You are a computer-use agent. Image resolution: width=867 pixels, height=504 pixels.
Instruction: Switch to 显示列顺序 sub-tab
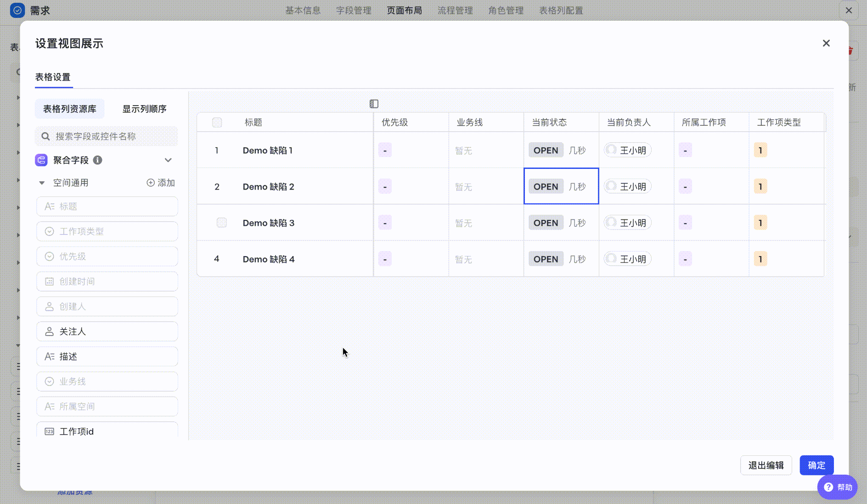click(144, 109)
